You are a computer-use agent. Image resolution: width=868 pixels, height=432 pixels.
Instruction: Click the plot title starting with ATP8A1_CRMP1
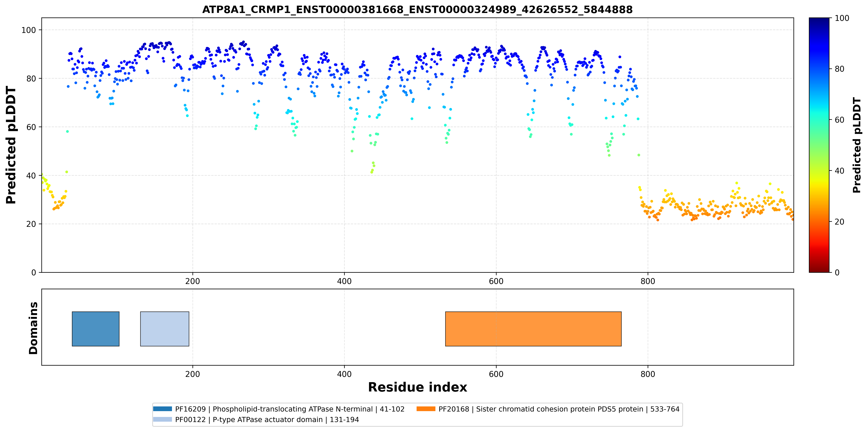[418, 9]
